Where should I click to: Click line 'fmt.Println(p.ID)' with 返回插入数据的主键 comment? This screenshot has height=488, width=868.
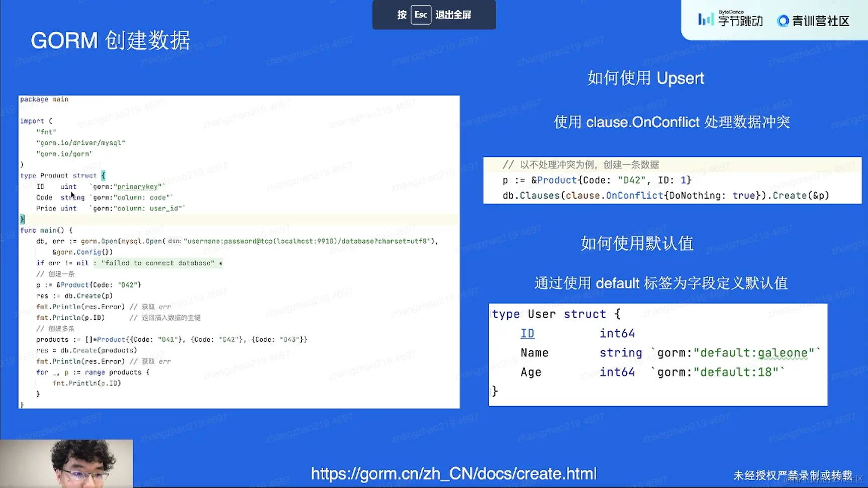pos(118,318)
